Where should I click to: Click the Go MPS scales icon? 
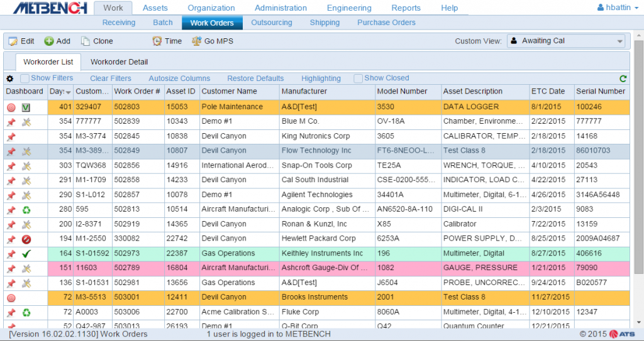point(196,41)
